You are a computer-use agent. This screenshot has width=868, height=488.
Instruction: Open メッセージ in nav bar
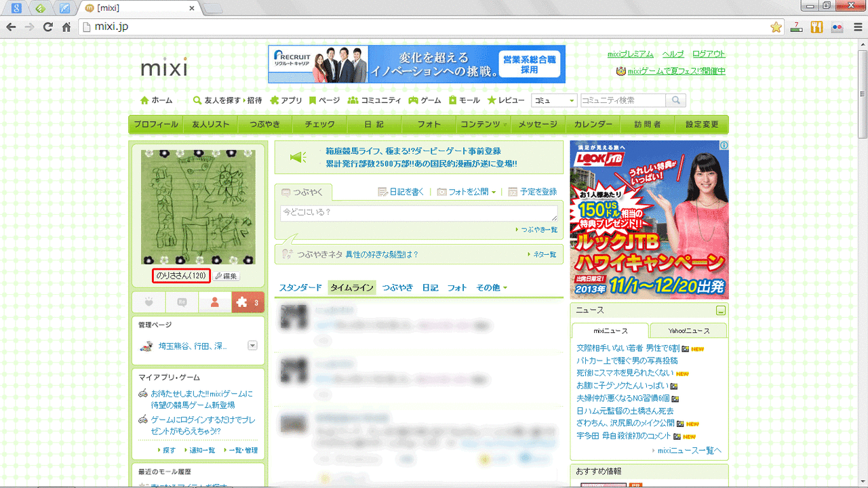tap(538, 125)
